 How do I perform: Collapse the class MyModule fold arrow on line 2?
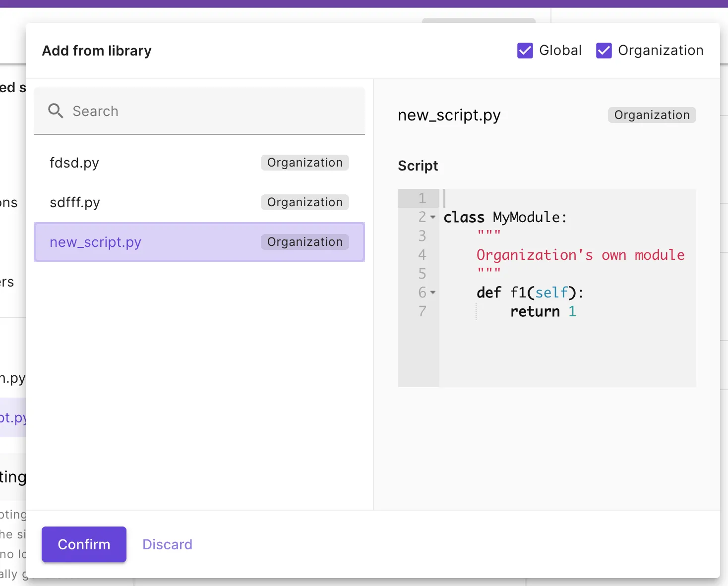433,217
